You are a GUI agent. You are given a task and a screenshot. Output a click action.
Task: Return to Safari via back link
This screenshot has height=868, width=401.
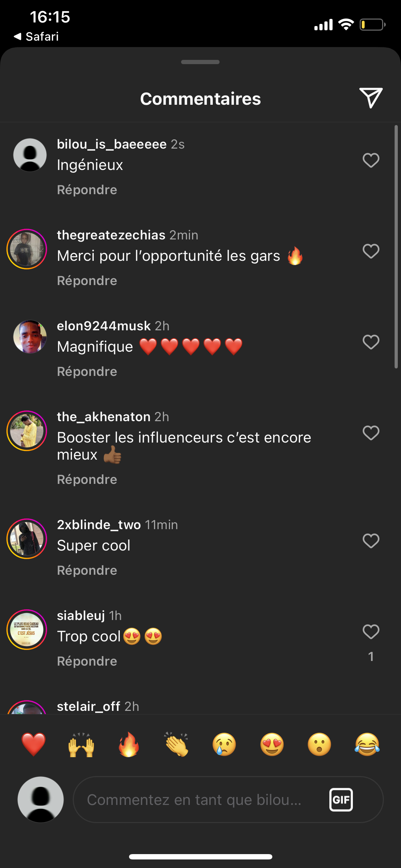36,36
